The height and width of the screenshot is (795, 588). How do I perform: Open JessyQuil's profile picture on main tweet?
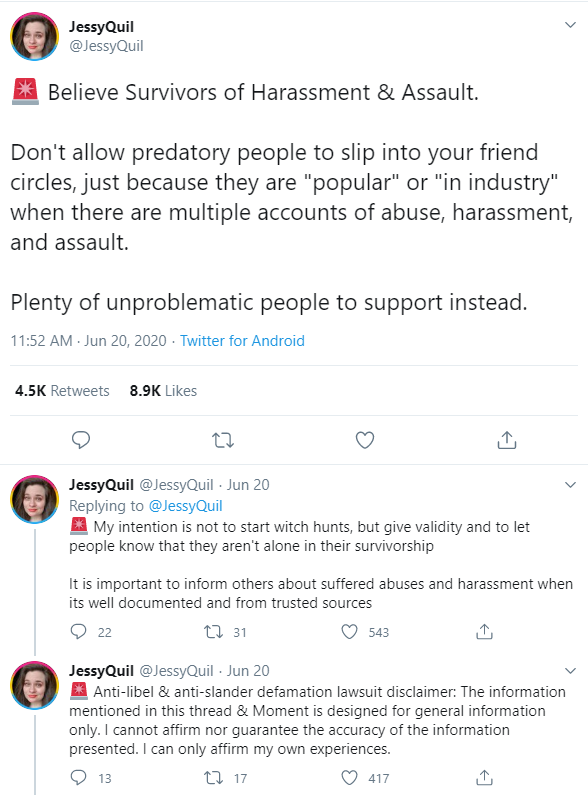tap(34, 36)
